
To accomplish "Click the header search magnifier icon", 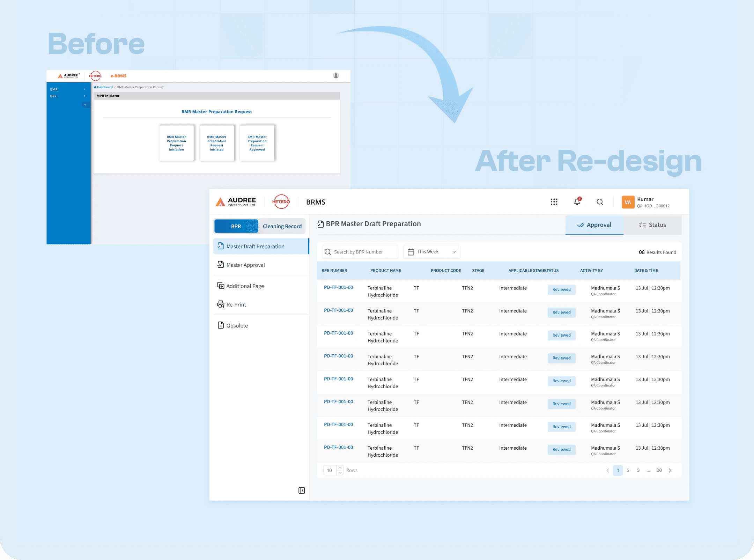I will pos(600,202).
